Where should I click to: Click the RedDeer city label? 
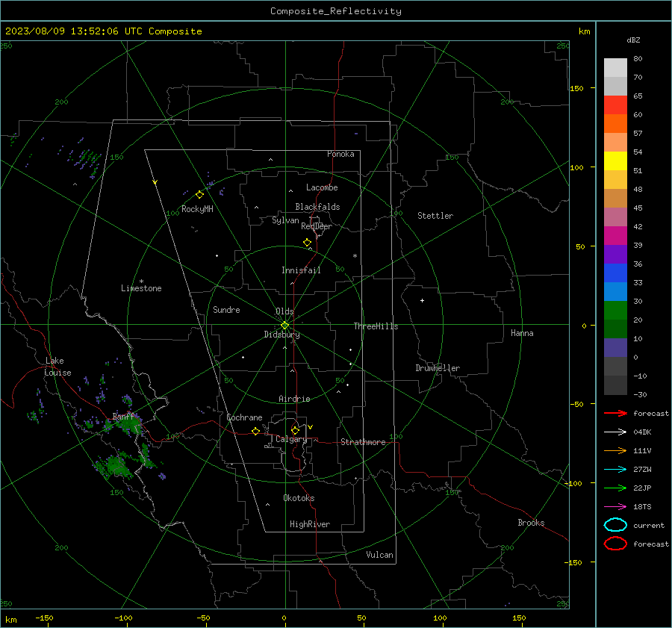317,226
